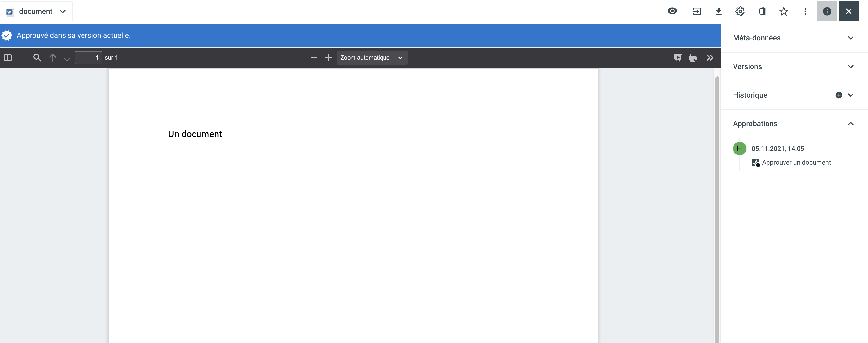The image size is (868, 343).
Task: Open PDF tools double-arrow menu
Action: click(710, 58)
